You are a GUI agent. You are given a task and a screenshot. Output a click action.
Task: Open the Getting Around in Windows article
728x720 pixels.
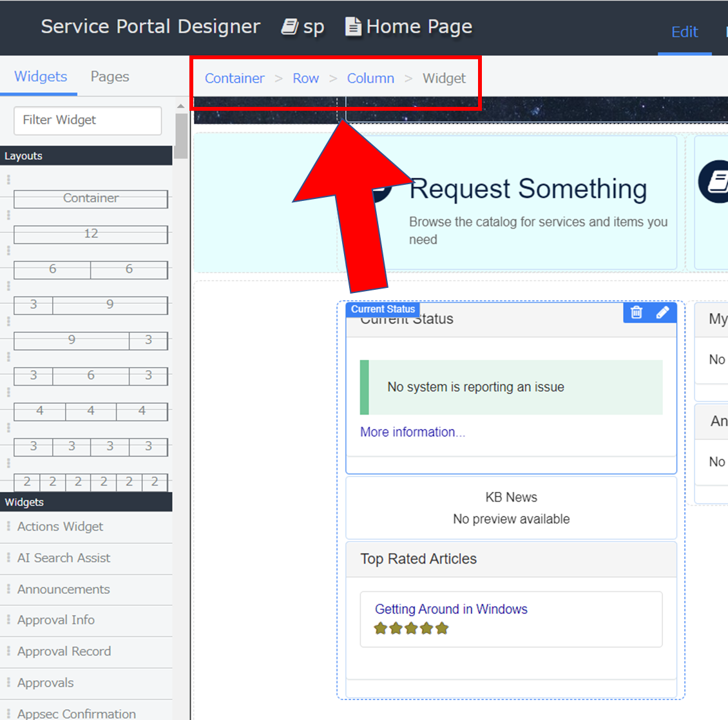tap(451, 609)
